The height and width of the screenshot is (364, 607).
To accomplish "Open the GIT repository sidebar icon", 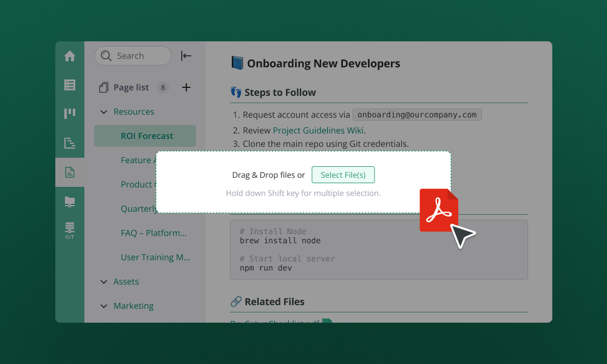I will pyautogui.click(x=70, y=231).
